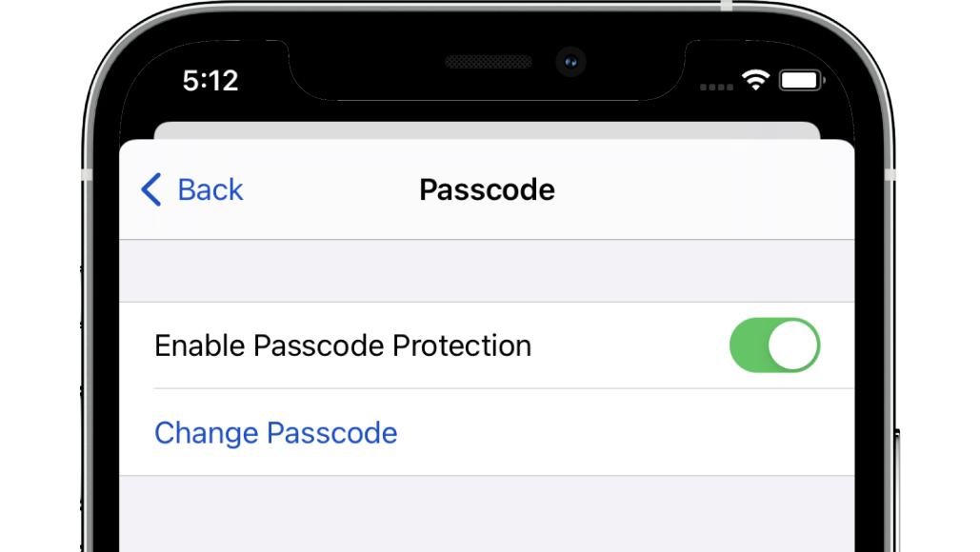Tap the blue Back label text

point(210,189)
